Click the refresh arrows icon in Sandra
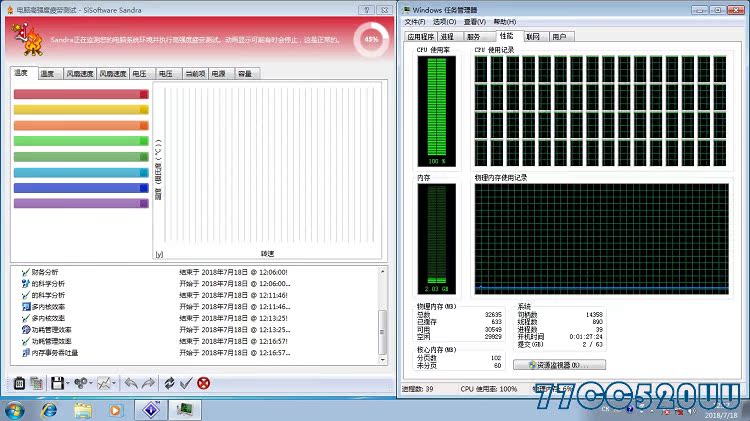 [169, 383]
